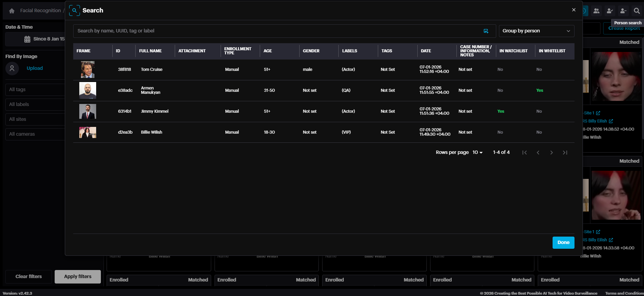The image size is (644, 296).
Task: Open the Group by person dropdown
Action: click(536, 31)
